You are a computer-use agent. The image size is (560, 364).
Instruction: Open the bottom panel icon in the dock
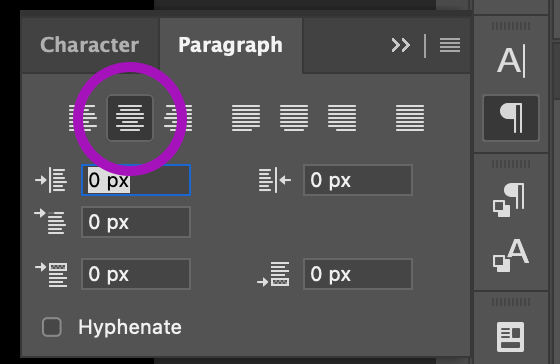[510, 337]
